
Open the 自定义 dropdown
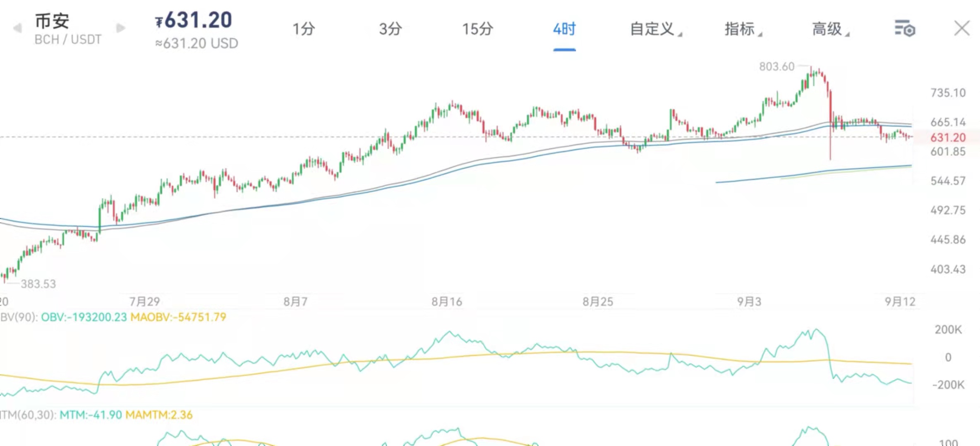coord(656,29)
